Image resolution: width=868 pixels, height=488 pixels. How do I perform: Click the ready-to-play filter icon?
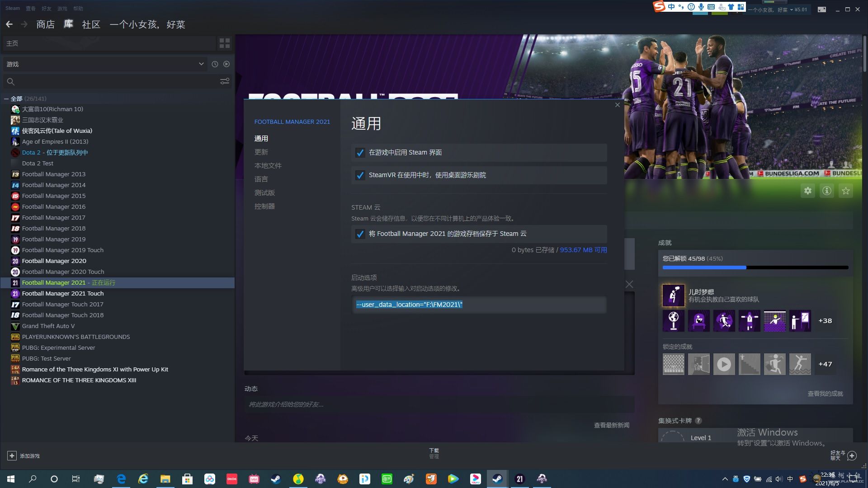[226, 64]
